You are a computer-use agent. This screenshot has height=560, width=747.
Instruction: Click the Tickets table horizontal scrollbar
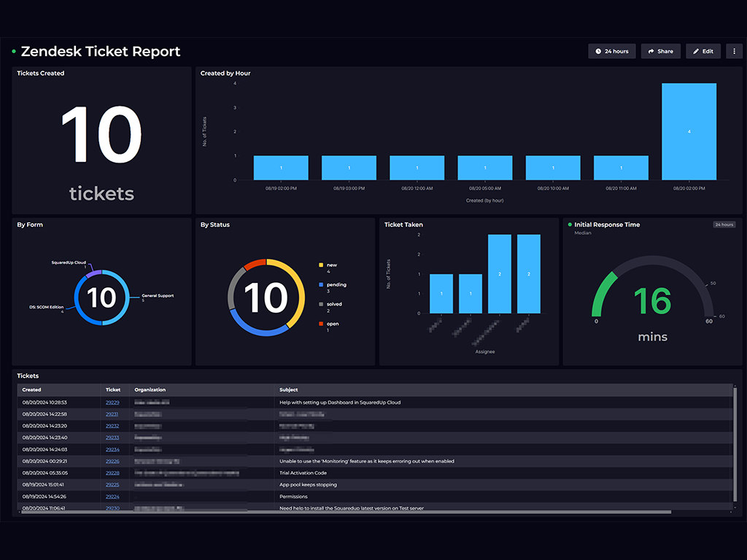[343, 512]
